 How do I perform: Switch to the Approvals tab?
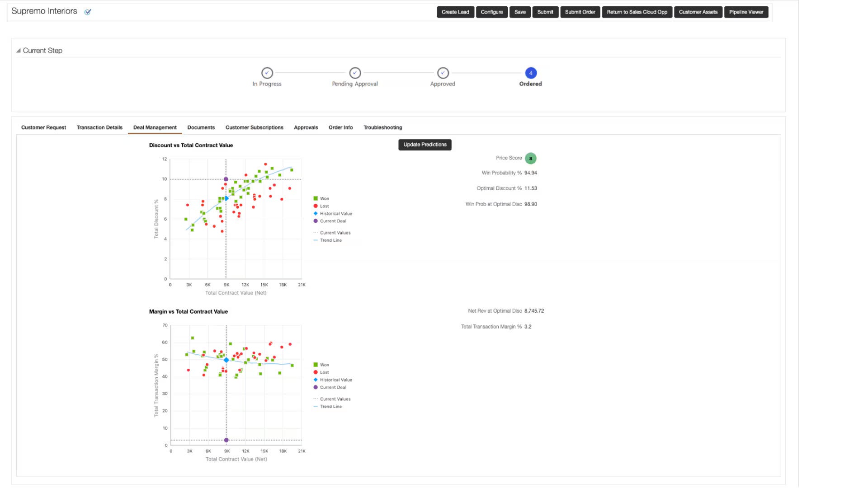pyautogui.click(x=306, y=127)
